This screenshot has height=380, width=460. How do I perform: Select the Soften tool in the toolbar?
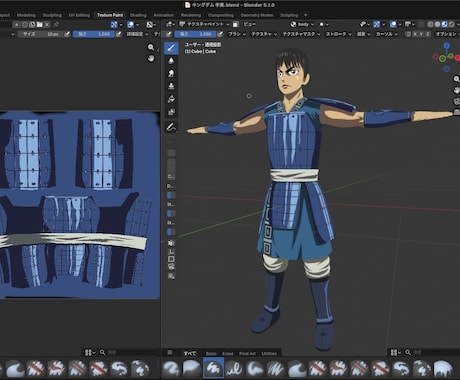coord(171,61)
